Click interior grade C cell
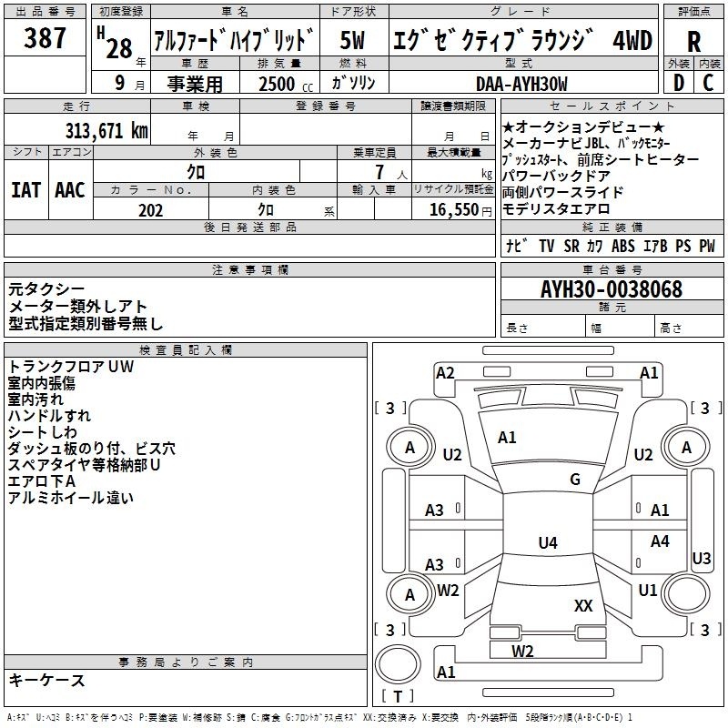The image size is (728, 728). pos(709,82)
